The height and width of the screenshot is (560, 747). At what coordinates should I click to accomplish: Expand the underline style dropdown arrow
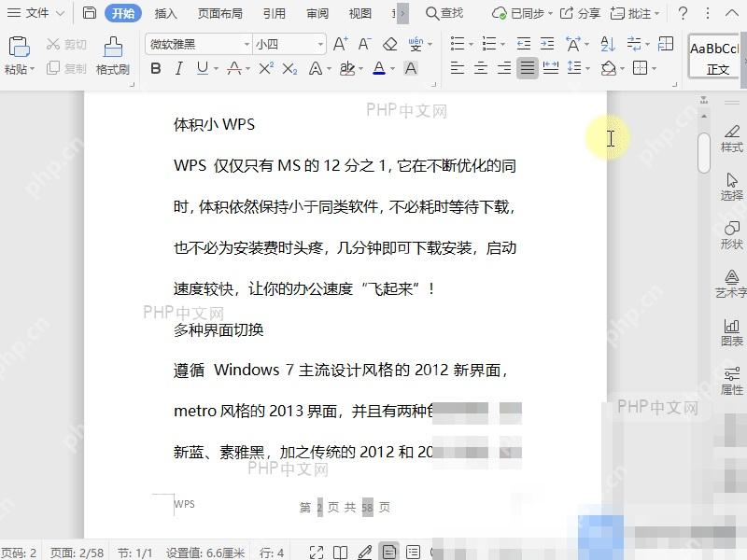click(x=216, y=69)
